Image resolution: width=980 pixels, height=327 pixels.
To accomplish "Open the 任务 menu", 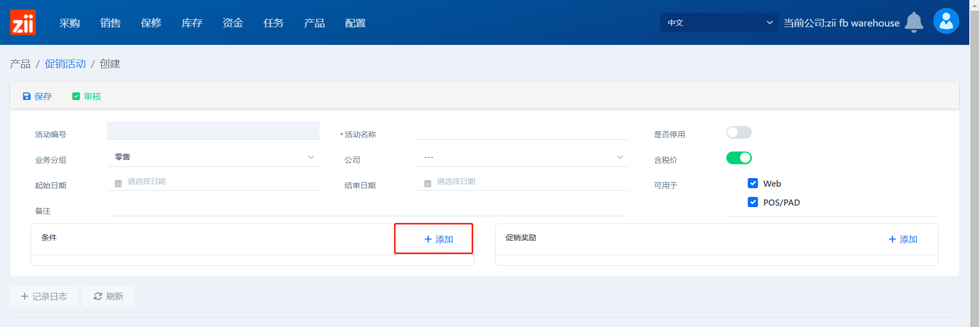I will [274, 23].
